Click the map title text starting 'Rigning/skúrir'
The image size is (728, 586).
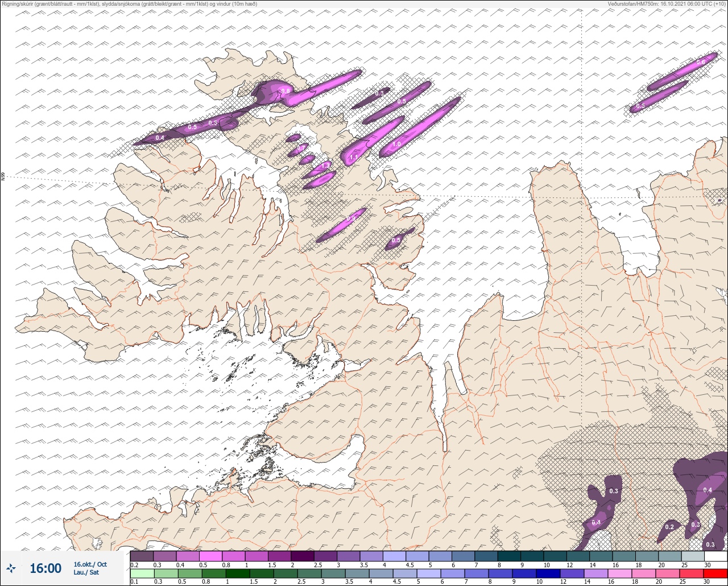pos(130,3)
